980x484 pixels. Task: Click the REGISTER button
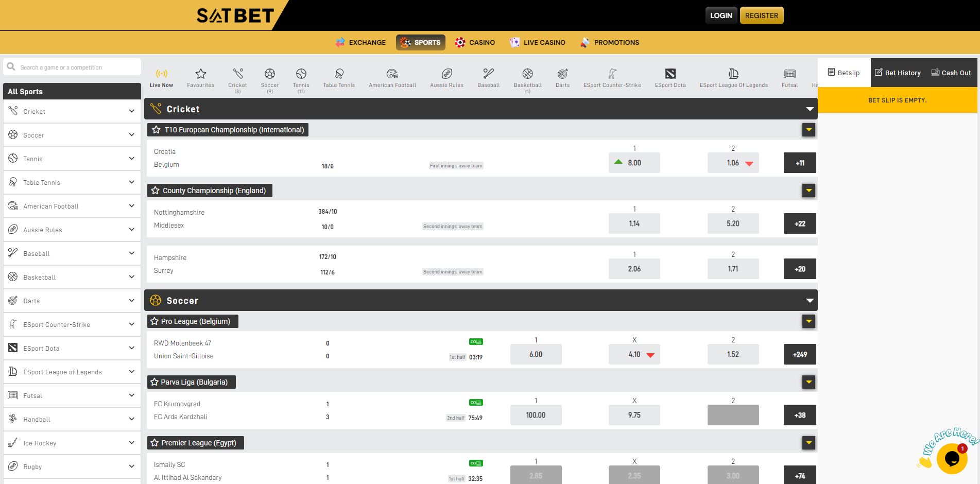pyautogui.click(x=762, y=15)
